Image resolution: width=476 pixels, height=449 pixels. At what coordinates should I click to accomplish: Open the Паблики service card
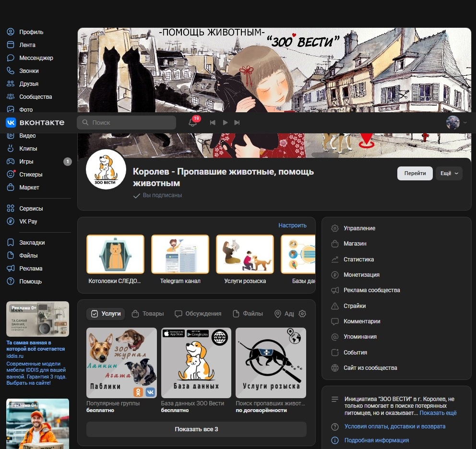coord(121,363)
